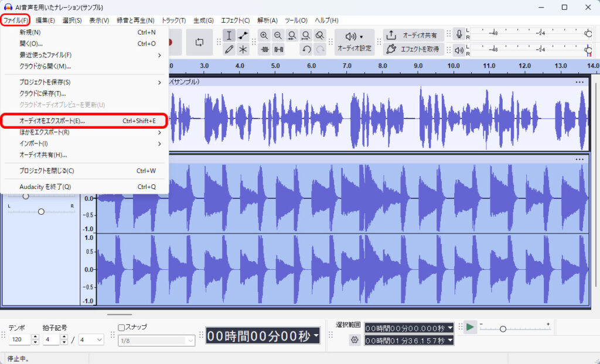This screenshot has width=600, height=364.
Task: Open the 生成(G) menu
Action: pos(203,20)
